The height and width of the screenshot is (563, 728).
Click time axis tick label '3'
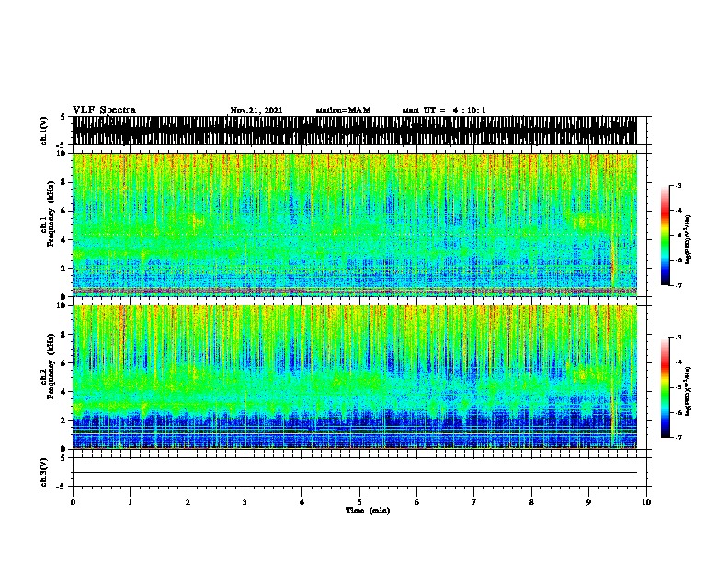tap(245, 501)
